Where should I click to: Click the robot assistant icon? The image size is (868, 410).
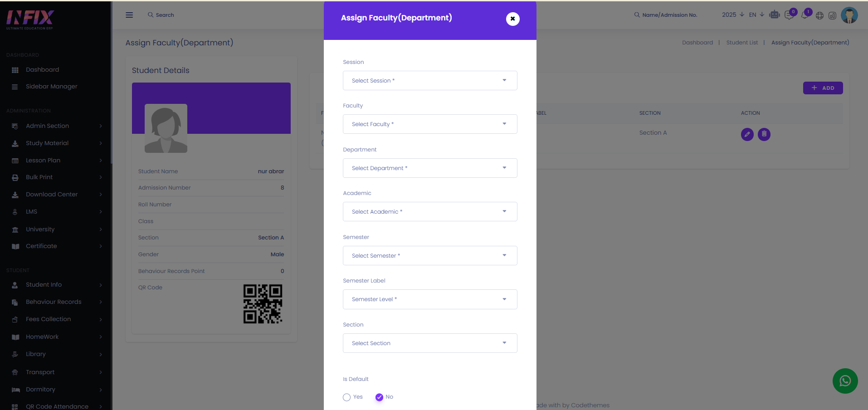775,15
